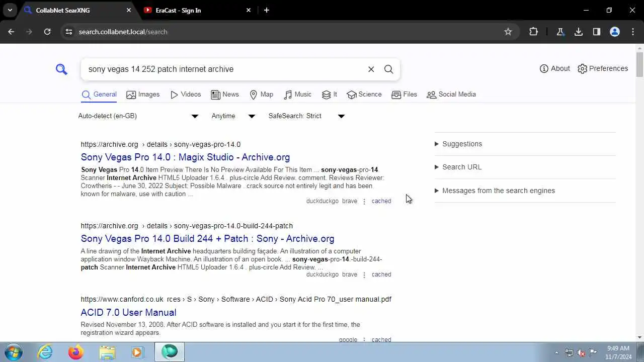Open cached link for ACID 7.0 result
Image resolution: width=644 pixels, height=362 pixels.
click(x=381, y=340)
